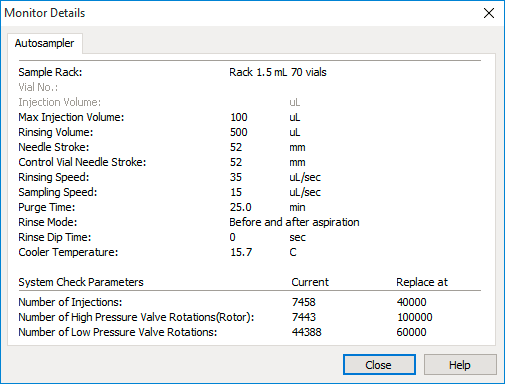505x384 pixels.
Task: Click the Max Injection Volume value 100
Action: [239, 117]
